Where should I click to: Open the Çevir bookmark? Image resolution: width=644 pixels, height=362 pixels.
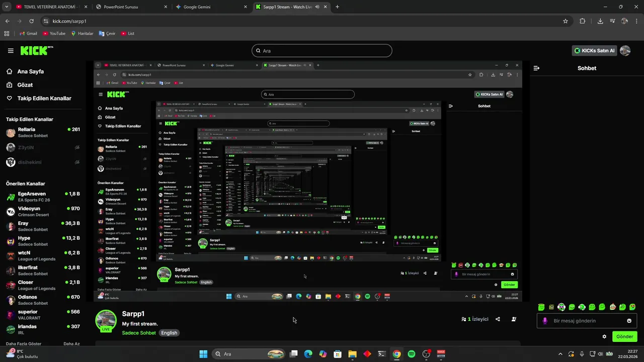click(107, 34)
